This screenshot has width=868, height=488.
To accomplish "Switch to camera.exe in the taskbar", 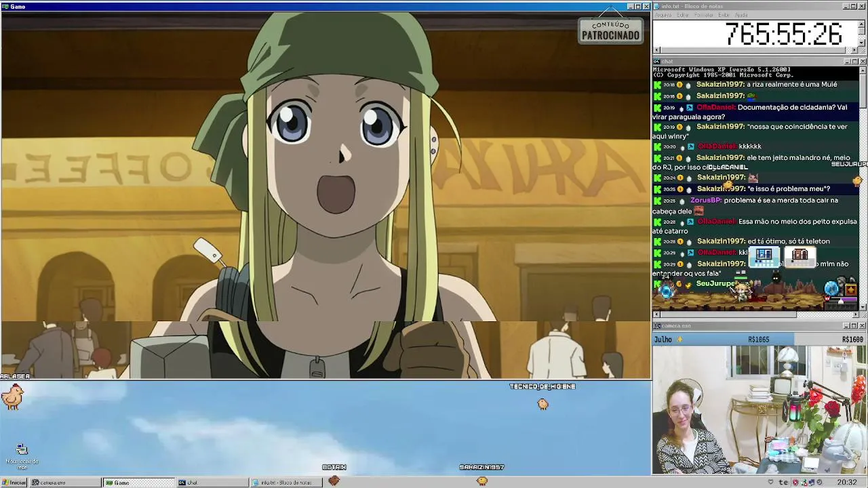I will click(x=66, y=483).
